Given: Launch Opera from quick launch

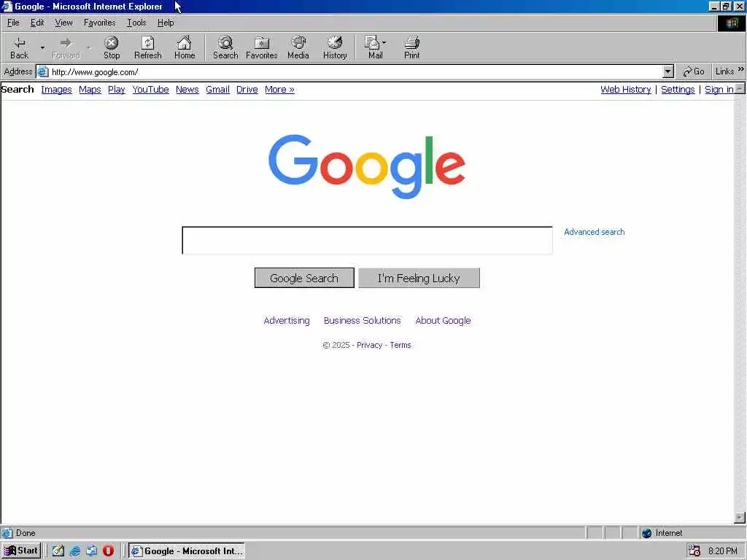Looking at the screenshot, I should point(108,551).
